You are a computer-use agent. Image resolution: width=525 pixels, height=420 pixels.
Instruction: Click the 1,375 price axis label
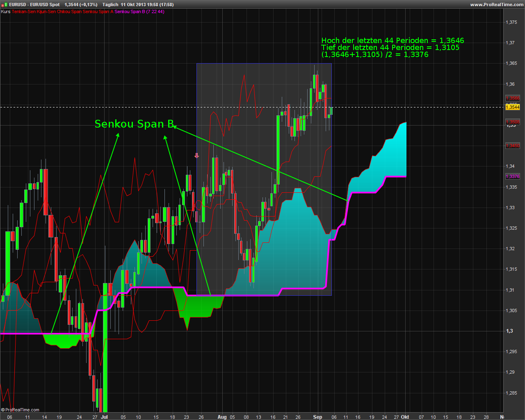511,22
